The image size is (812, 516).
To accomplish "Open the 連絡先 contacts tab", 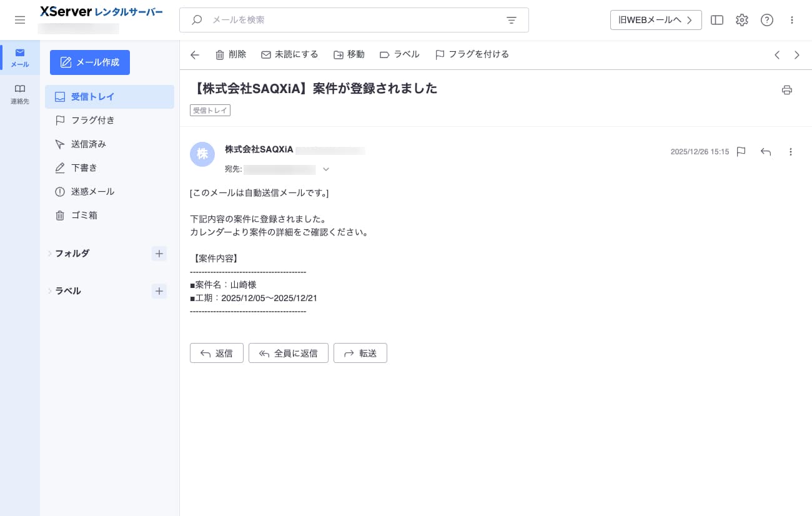I will [x=20, y=94].
